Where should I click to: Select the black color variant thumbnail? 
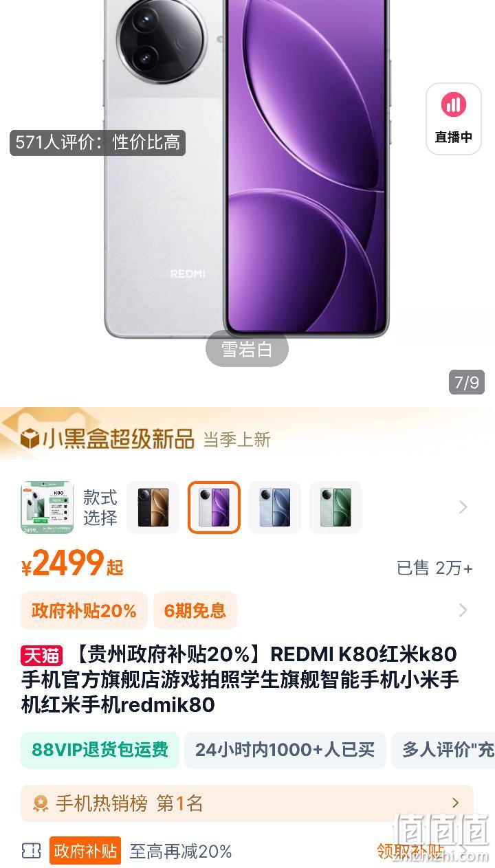pyautogui.click(x=153, y=507)
